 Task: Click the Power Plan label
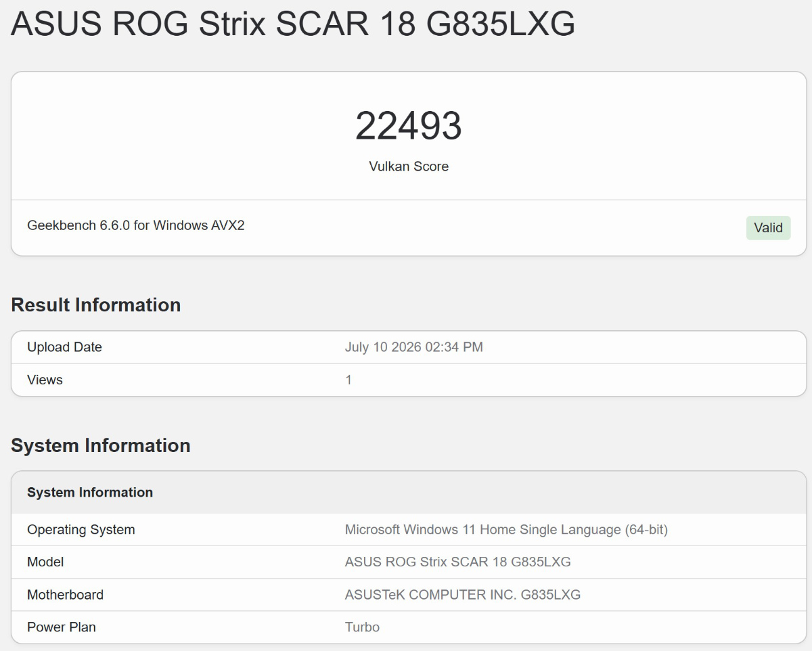(x=62, y=627)
